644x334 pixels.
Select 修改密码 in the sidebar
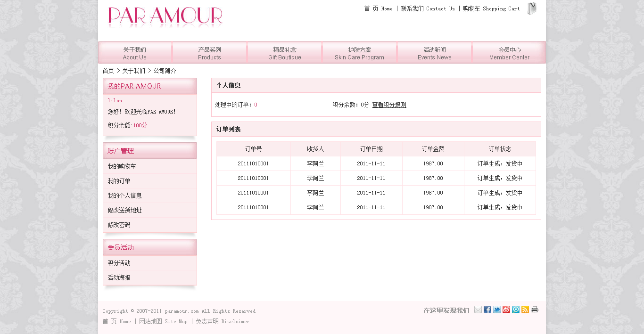(119, 225)
